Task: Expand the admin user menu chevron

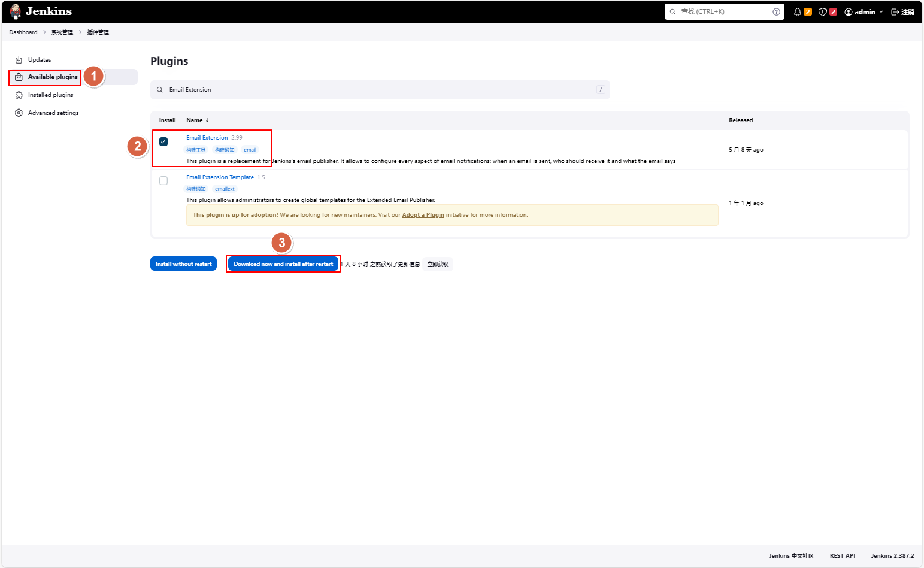Action: [881, 12]
